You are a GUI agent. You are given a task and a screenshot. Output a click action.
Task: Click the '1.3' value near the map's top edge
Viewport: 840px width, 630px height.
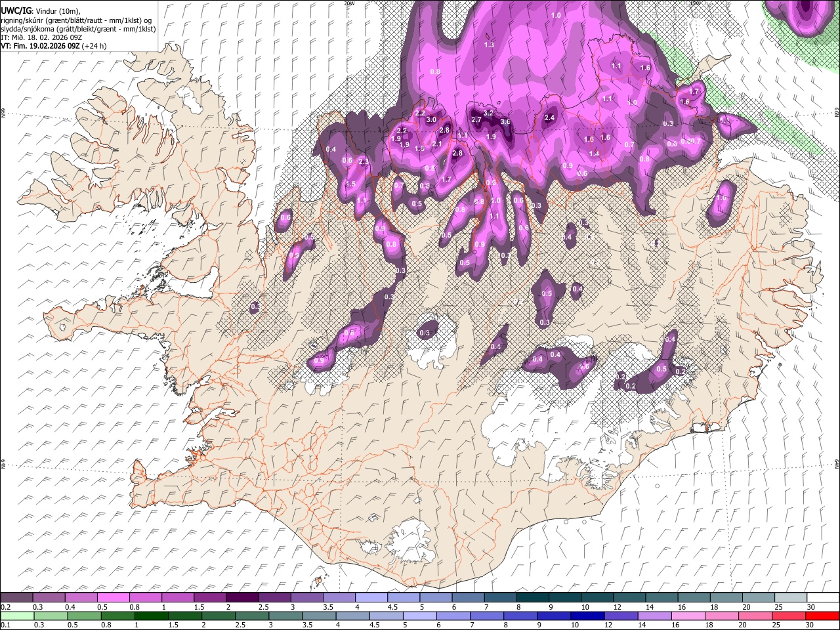(x=489, y=45)
